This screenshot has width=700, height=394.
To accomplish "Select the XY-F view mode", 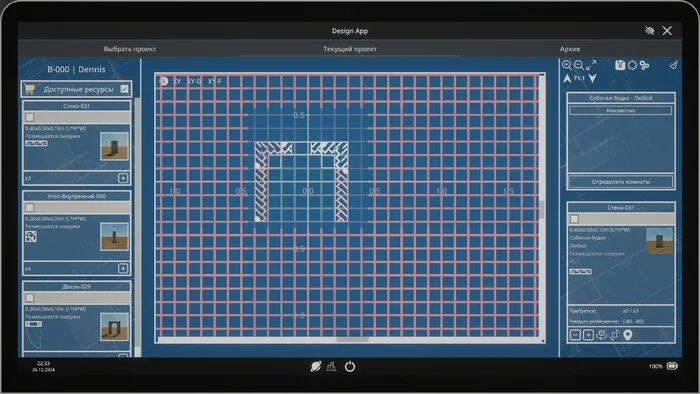I will tap(215, 81).
